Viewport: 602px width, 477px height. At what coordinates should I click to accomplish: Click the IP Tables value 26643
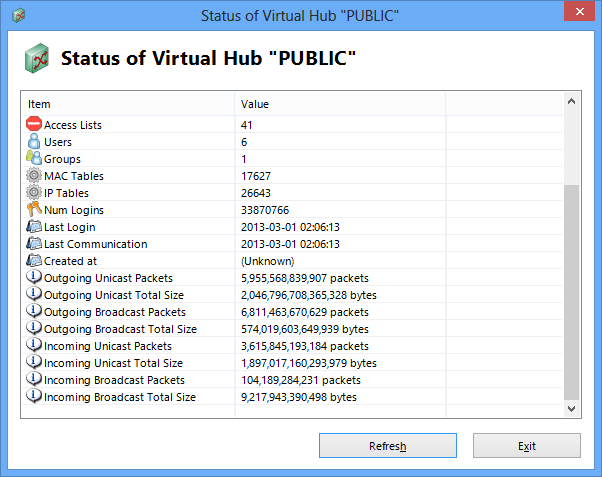[256, 193]
